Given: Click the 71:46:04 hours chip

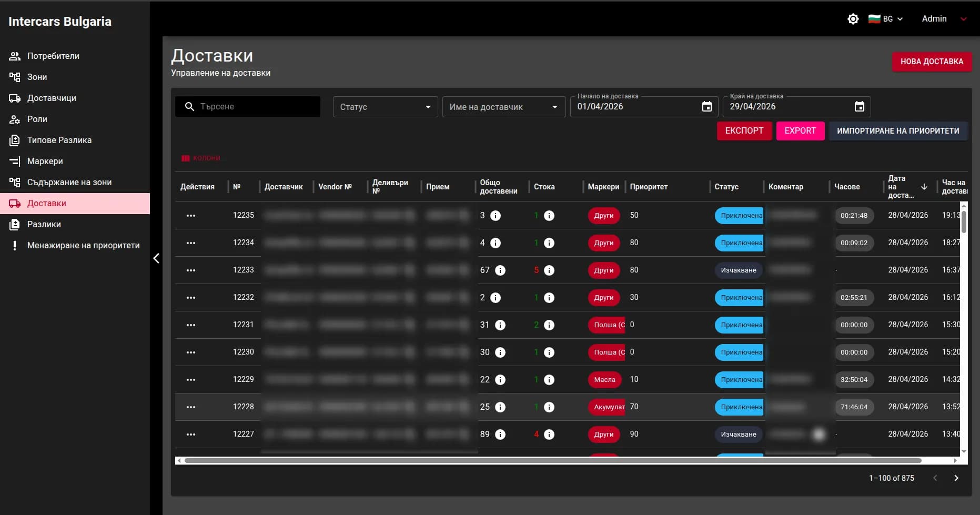Looking at the screenshot, I should pyautogui.click(x=854, y=407).
